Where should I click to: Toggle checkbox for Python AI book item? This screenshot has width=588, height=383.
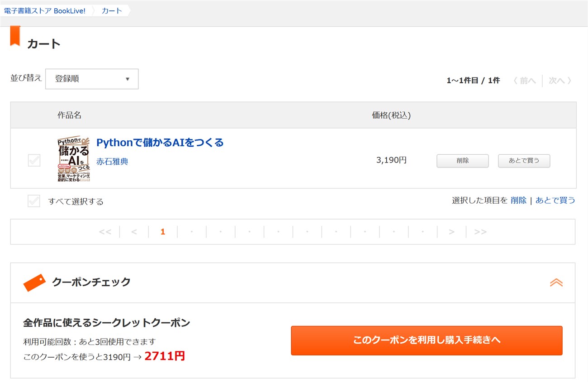(x=34, y=160)
